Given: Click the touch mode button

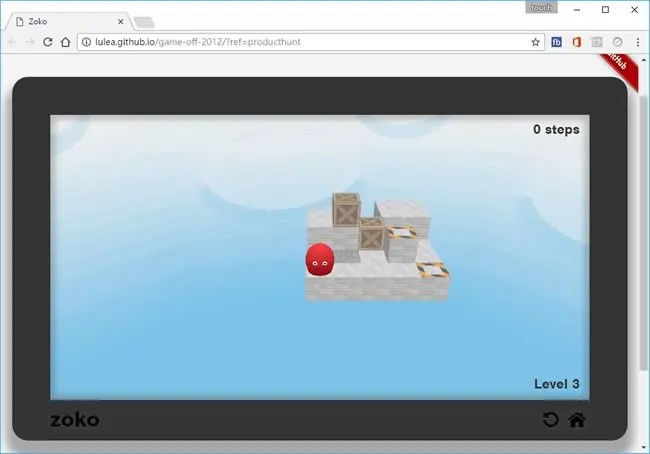Looking at the screenshot, I should click(541, 7).
